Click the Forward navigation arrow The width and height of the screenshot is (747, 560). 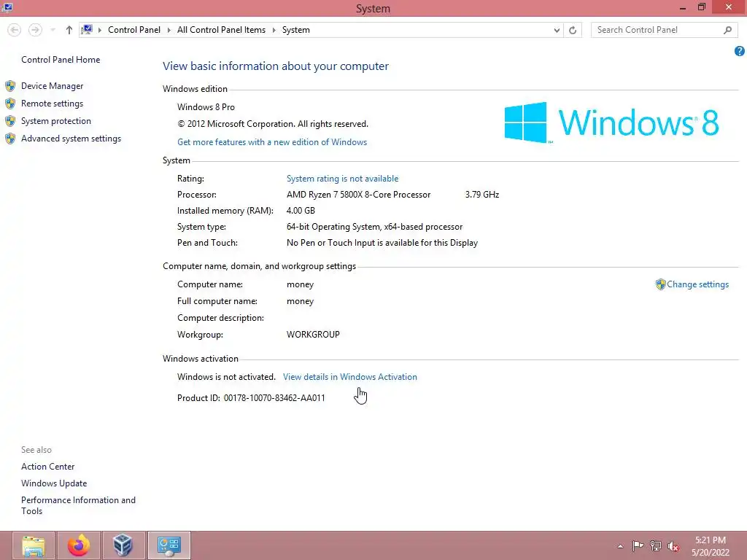click(x=35, y=30)
